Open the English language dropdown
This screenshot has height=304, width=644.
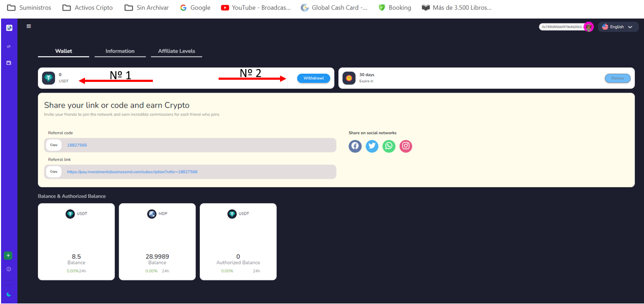(617, 27)
